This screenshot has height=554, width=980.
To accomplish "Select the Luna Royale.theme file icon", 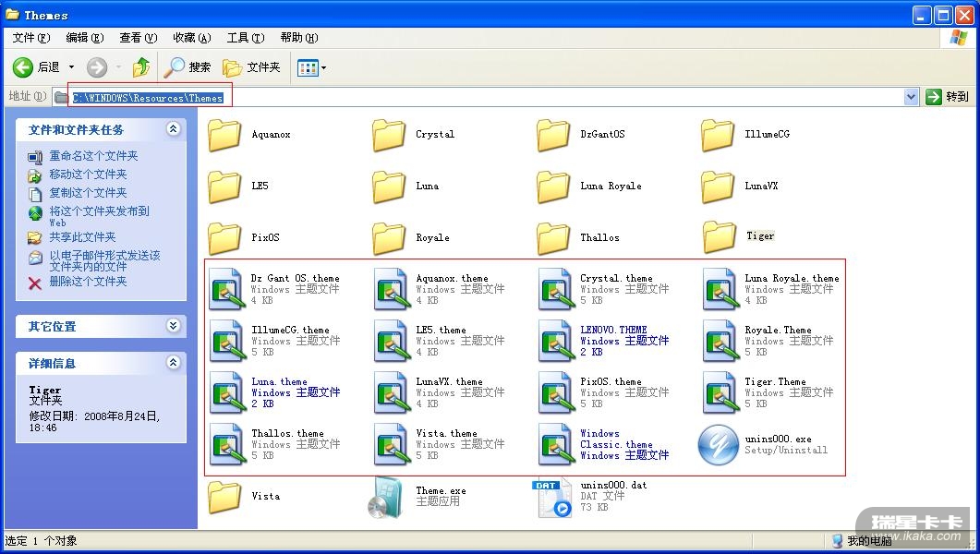I will (721, 289).
